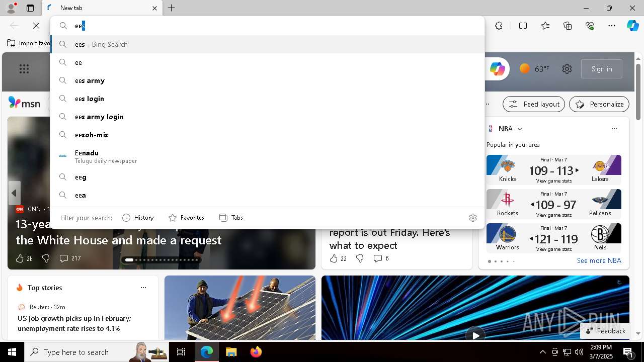
Task: Open Rockets vs Pelicans game stats
Action: click(554, 204)
